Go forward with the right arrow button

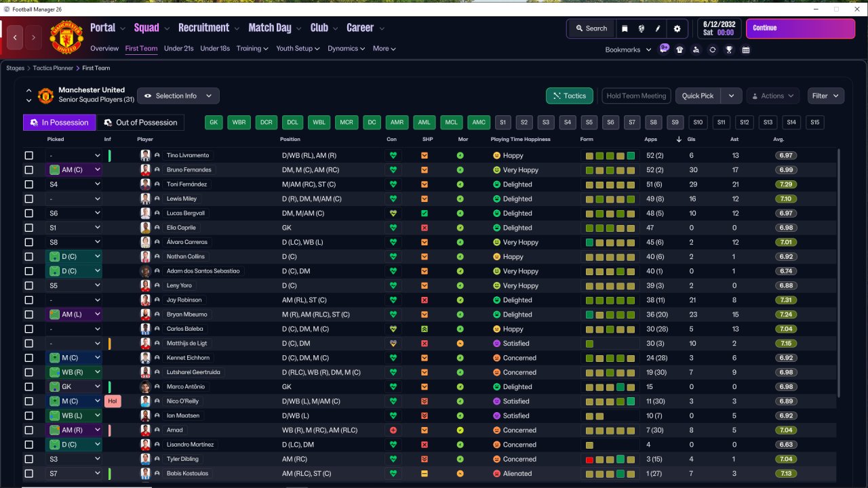coord(33,37)
